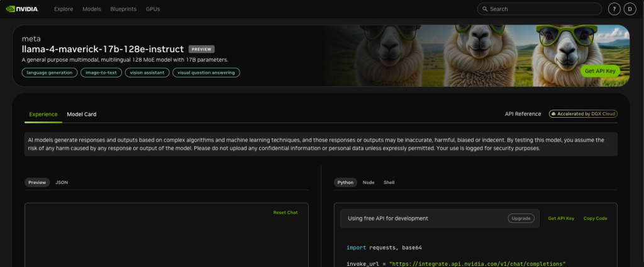
Task: Show the Shell code sample
Action: (389, 182)
